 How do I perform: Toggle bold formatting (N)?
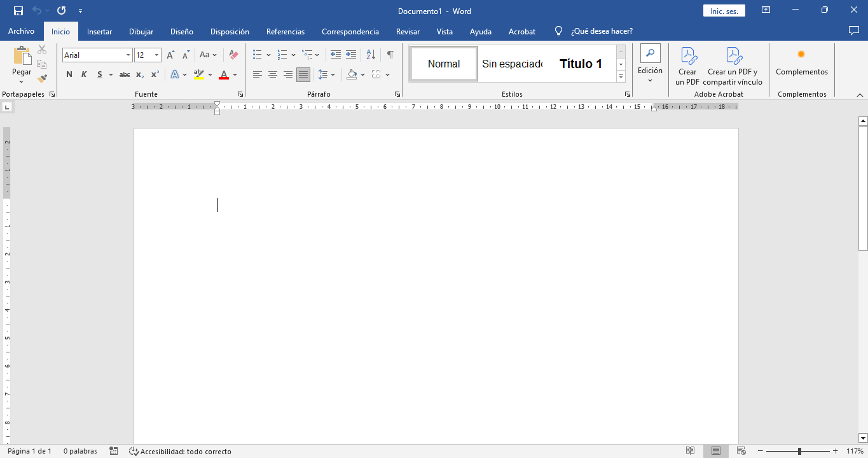click(69, 74)
